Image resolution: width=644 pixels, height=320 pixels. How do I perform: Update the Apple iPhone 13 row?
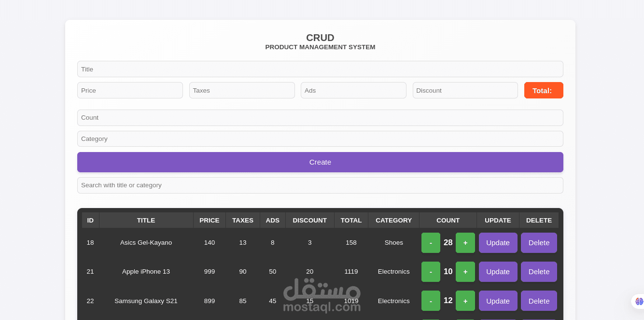(498, 272)
